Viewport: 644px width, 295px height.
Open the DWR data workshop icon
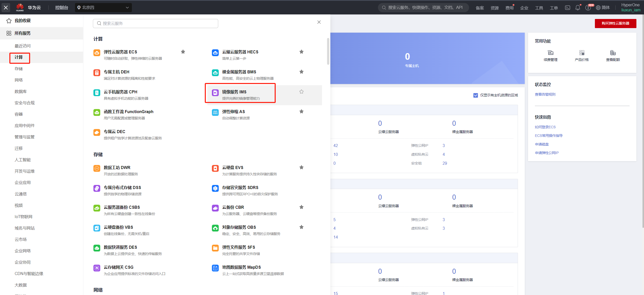point(97,168)
